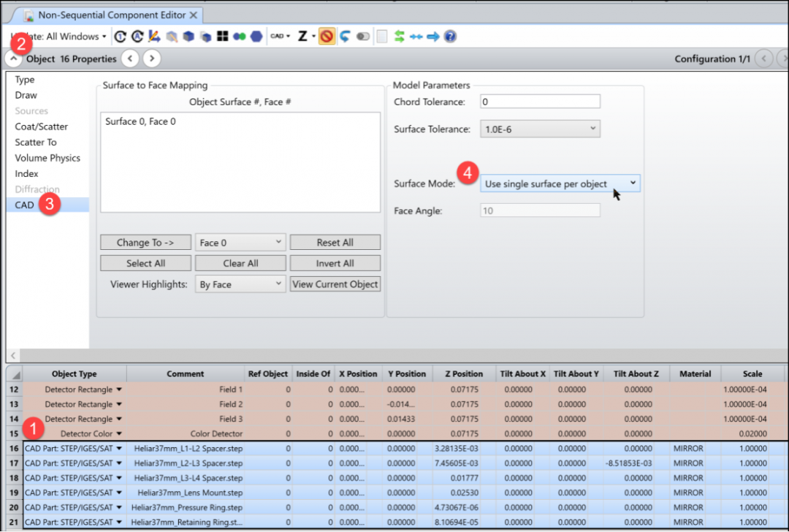This screenshot has height=532, width=789.
Task: Go to next object properties arrow
Action: (152, 58)
